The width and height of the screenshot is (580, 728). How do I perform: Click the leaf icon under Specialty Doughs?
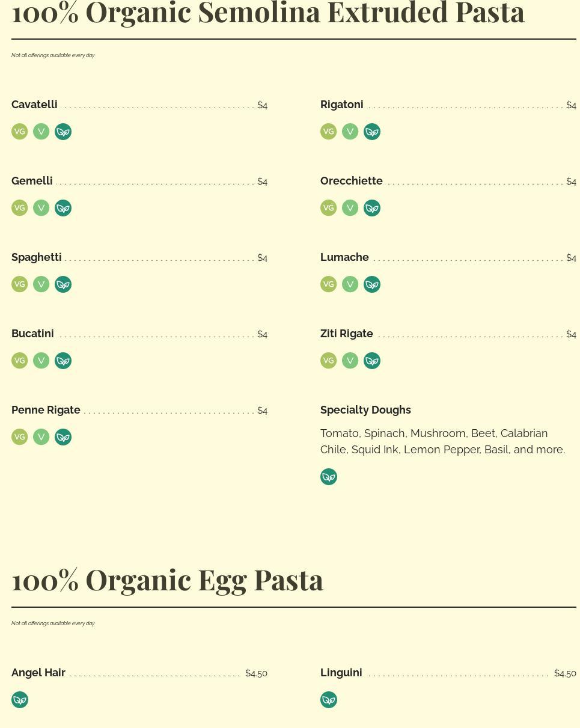coord(329,477)
